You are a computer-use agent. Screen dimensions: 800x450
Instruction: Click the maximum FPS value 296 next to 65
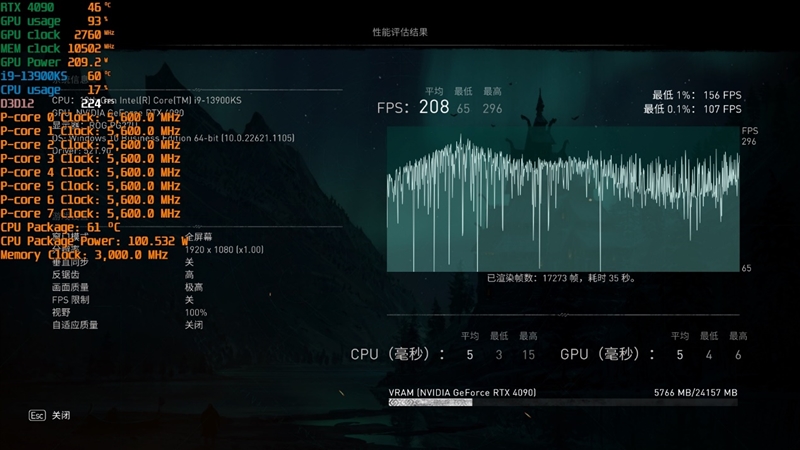(x=492, y=109)
